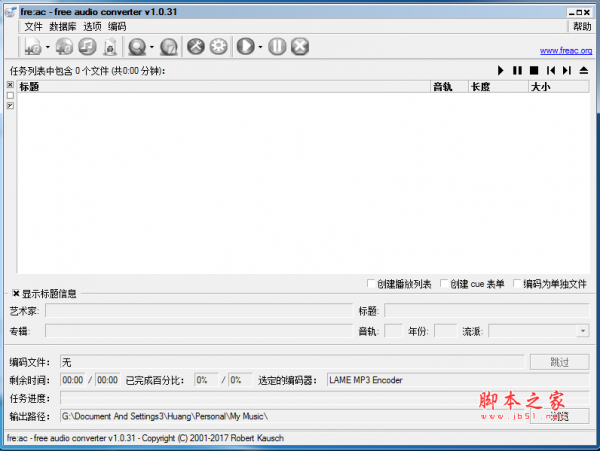Stop joblist playback
This screenshot has height=451, width=600.
pyautogui.click(x=534, y=70)
